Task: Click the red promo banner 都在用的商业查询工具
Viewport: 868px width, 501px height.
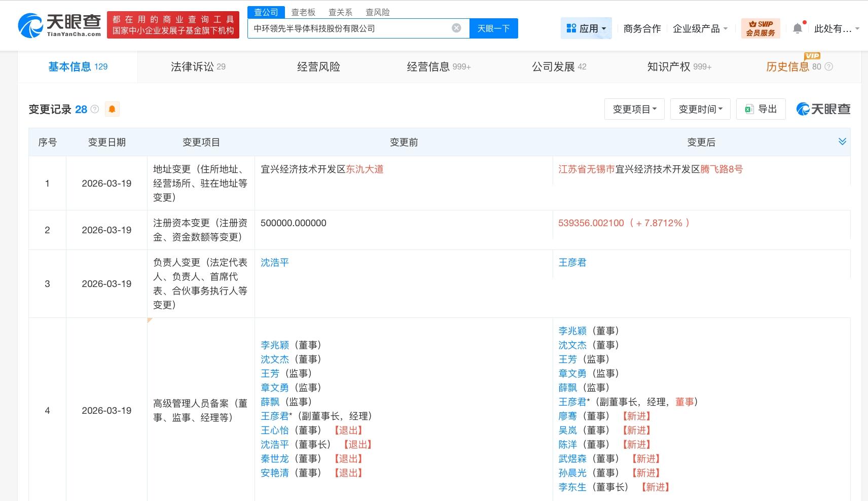Action: 173,25
